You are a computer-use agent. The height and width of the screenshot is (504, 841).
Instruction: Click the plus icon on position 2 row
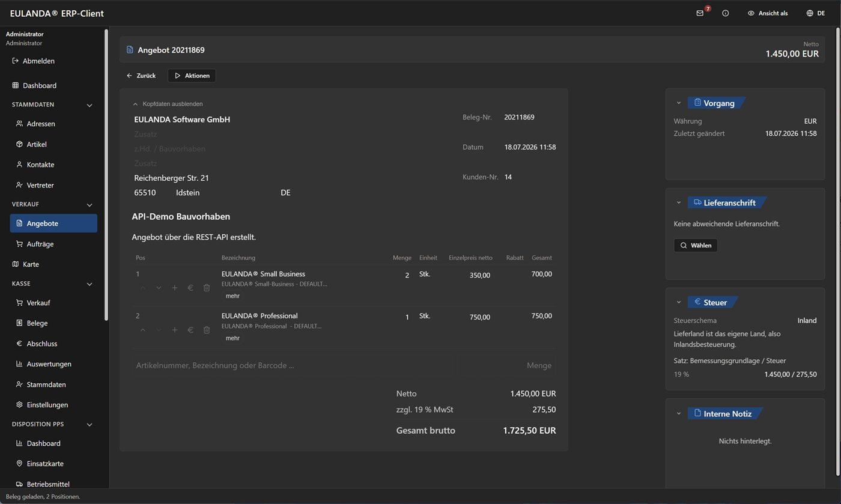pyautogui.click(x=175, y=330)
